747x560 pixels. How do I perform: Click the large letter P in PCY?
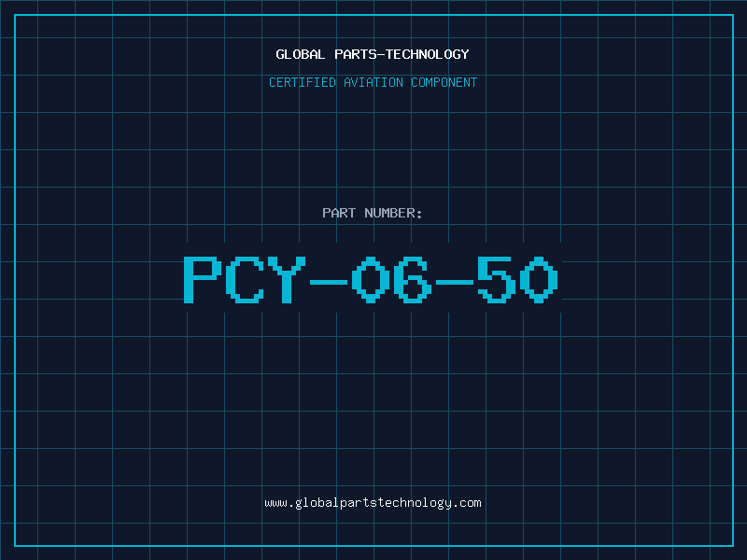click(203, 279)
